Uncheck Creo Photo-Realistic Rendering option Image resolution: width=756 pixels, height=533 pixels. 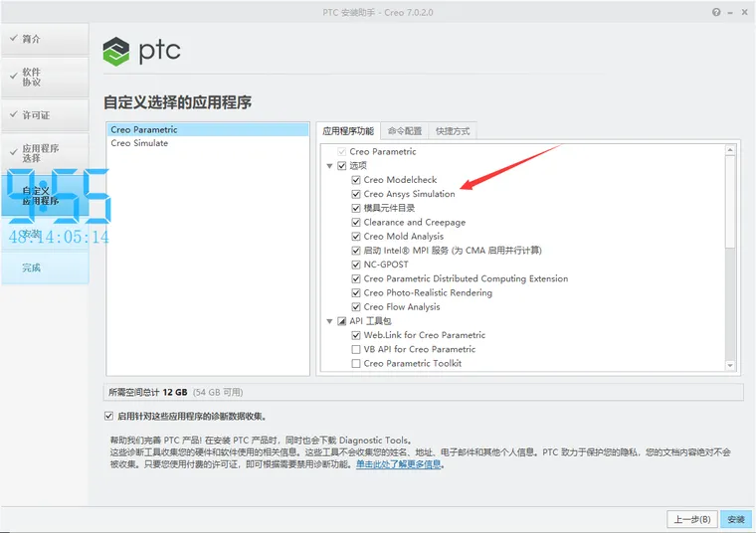click(356, 292)
